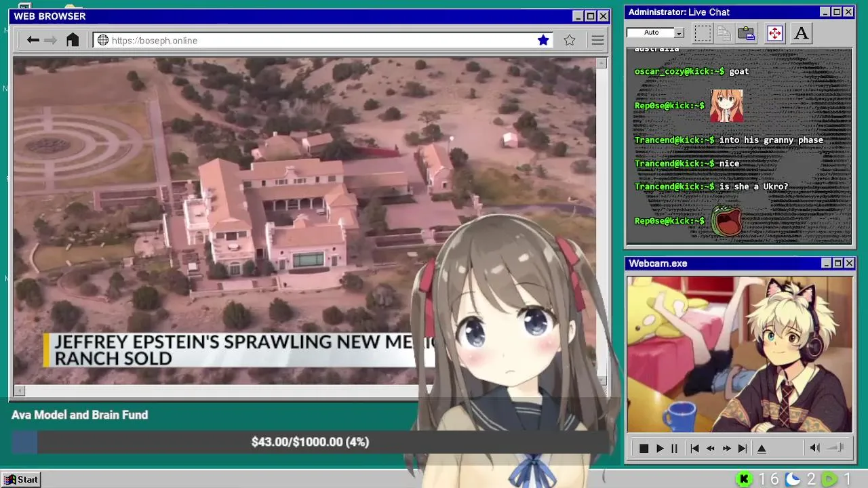Screen dimensions: 868x488
Task: Click 'Administrator: Live Chat' title bar
Action: point(739,12)
